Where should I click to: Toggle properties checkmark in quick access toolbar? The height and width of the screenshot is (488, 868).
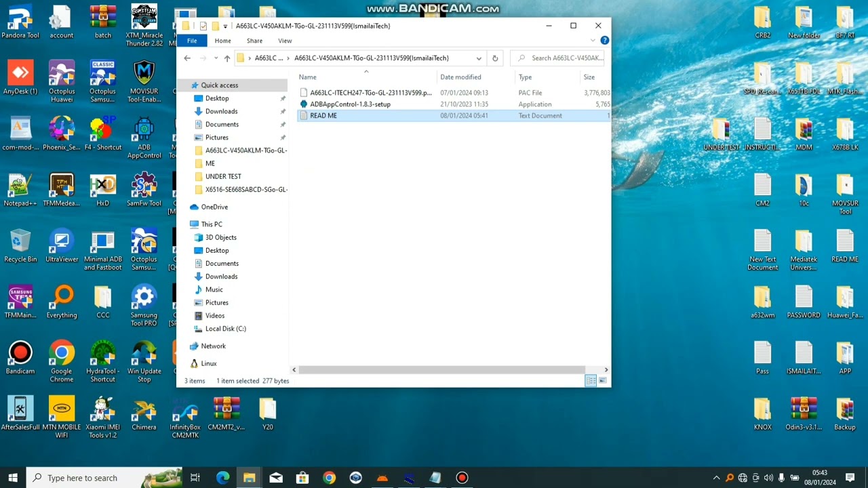[203, 26]
